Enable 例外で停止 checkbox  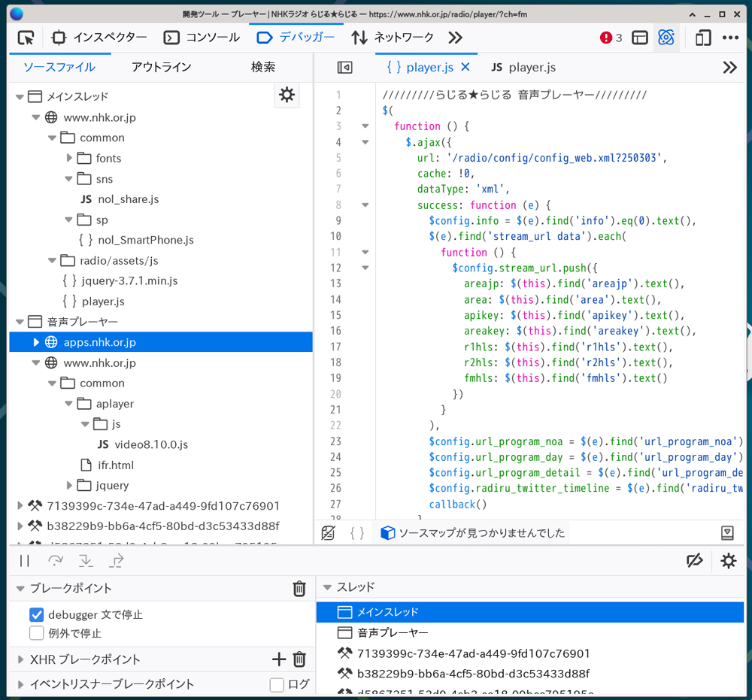click(37, 633)
